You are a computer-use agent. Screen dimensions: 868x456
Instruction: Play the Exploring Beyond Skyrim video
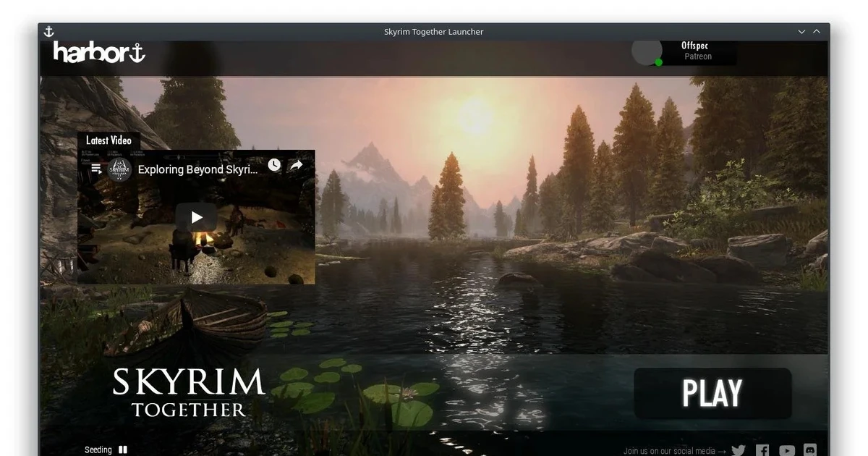(x=195, y=216)
